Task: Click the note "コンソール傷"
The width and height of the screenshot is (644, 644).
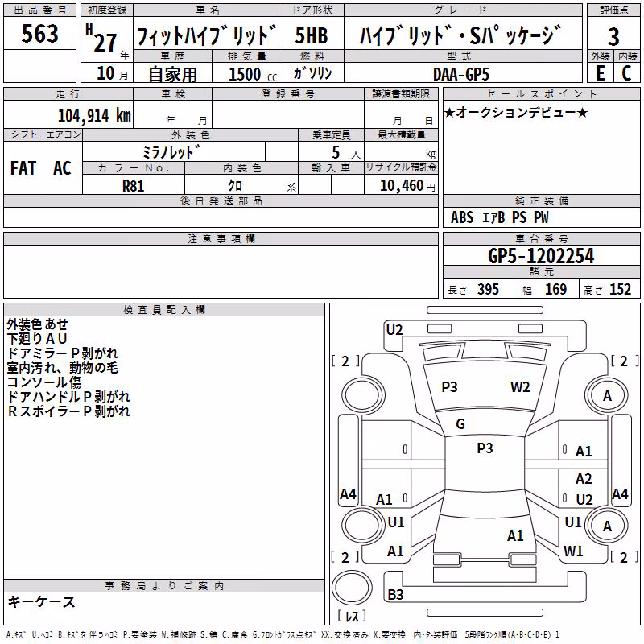Action: point(44,382)
